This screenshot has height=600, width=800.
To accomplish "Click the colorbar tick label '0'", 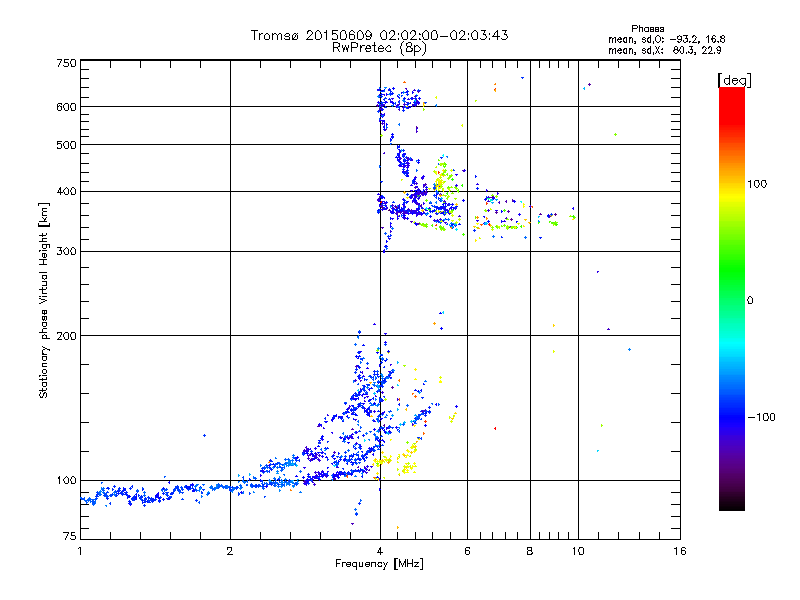I will pyautogui.click(x=750, y=300).
